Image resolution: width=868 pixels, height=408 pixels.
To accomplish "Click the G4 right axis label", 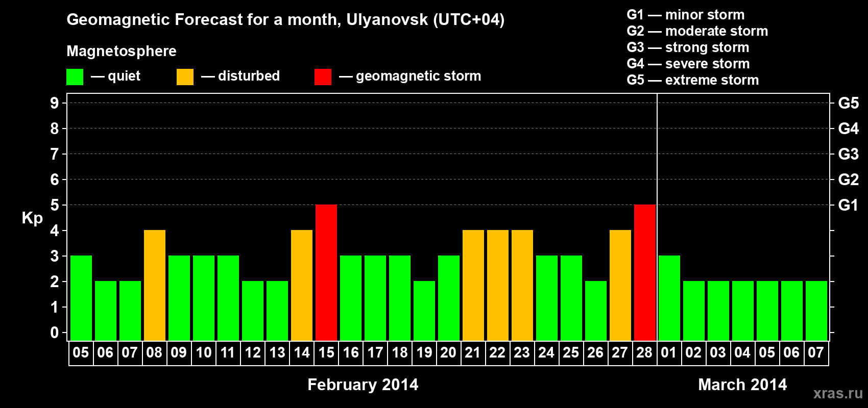I will point(848,129).
